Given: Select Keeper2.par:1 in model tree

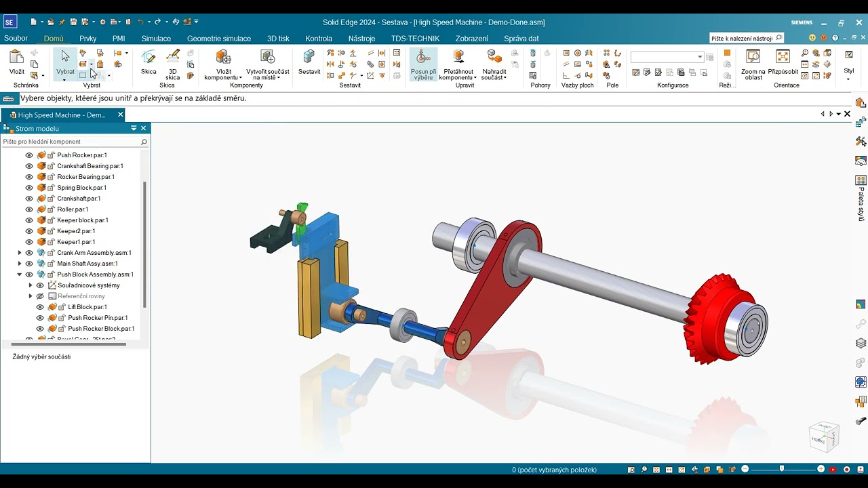Looking at the screenshot, I should point(76,231).
